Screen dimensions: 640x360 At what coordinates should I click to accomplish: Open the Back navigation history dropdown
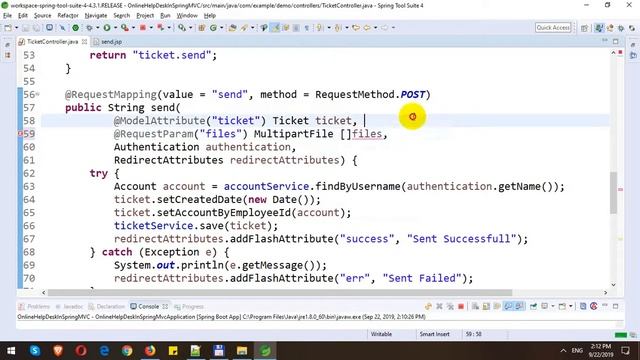click(376, 28)
